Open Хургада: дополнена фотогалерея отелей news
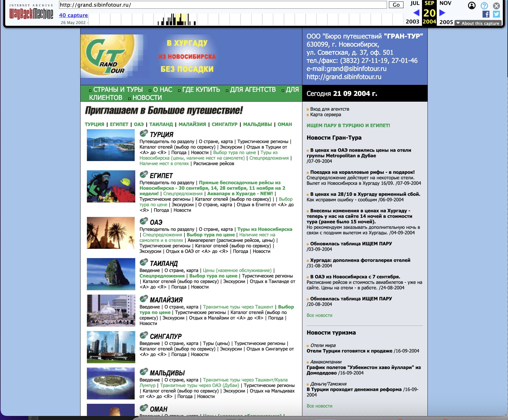The image size is (508, 420). pyautogui.click(x=360, y=260)
